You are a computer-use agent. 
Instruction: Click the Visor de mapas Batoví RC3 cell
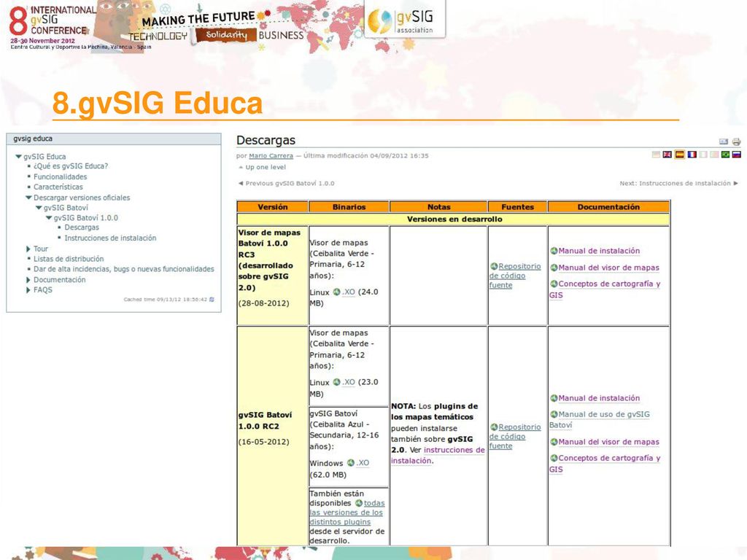coord(273,275)
